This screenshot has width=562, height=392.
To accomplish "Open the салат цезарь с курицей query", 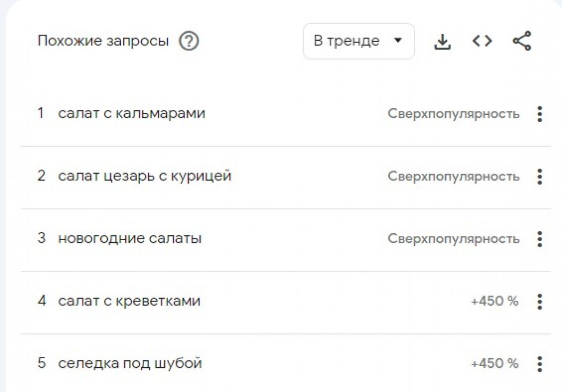I will coord(145,176).
